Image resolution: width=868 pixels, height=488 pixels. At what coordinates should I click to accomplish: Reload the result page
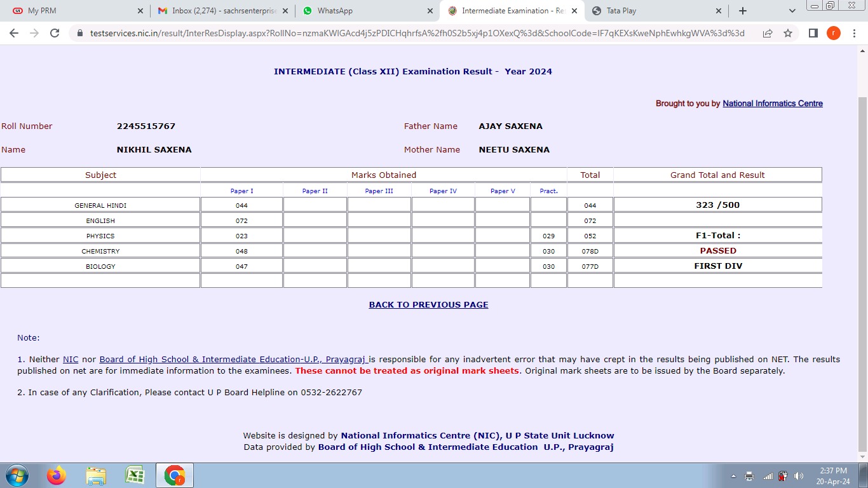55,33
